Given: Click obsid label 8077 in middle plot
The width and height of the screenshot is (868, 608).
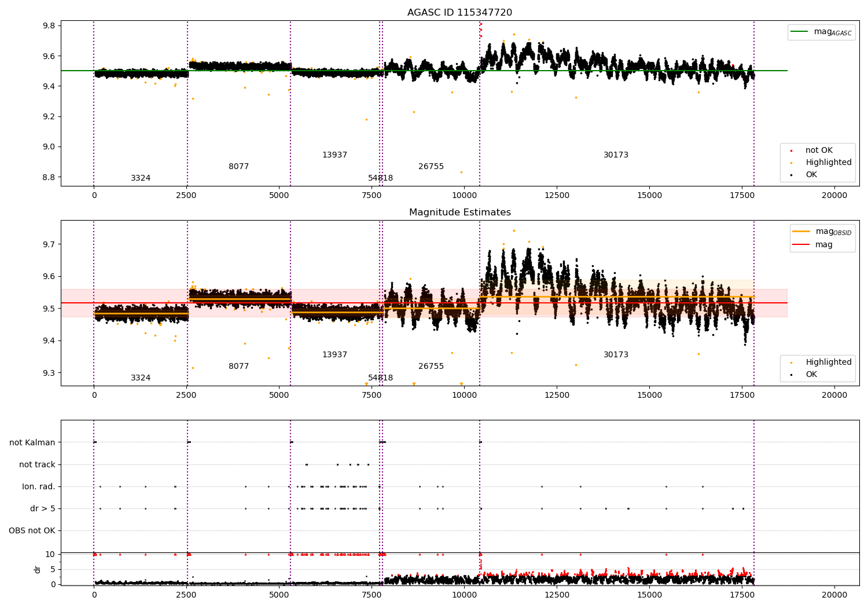Looking at the screenshot, I should (x=238, y=367).
